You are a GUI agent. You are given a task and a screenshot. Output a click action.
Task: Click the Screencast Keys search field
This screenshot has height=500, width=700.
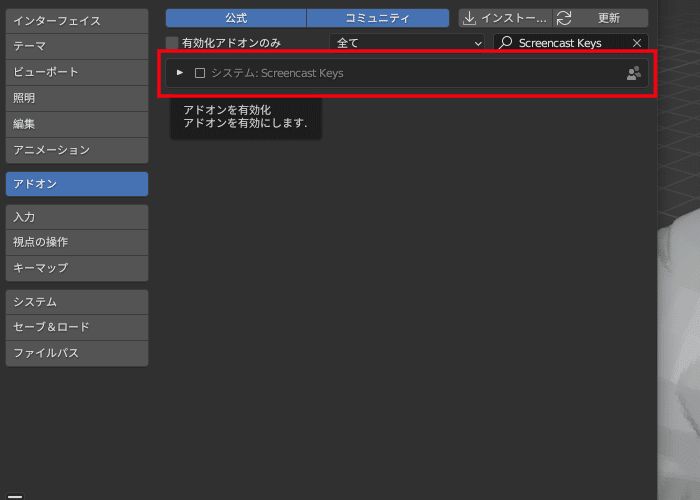tap(571, 43)
